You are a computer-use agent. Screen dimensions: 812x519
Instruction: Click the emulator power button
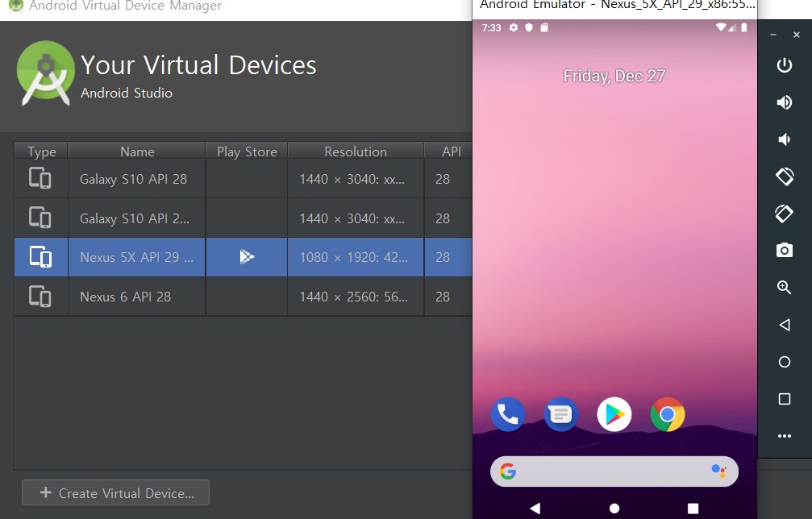tap(784, 65)
